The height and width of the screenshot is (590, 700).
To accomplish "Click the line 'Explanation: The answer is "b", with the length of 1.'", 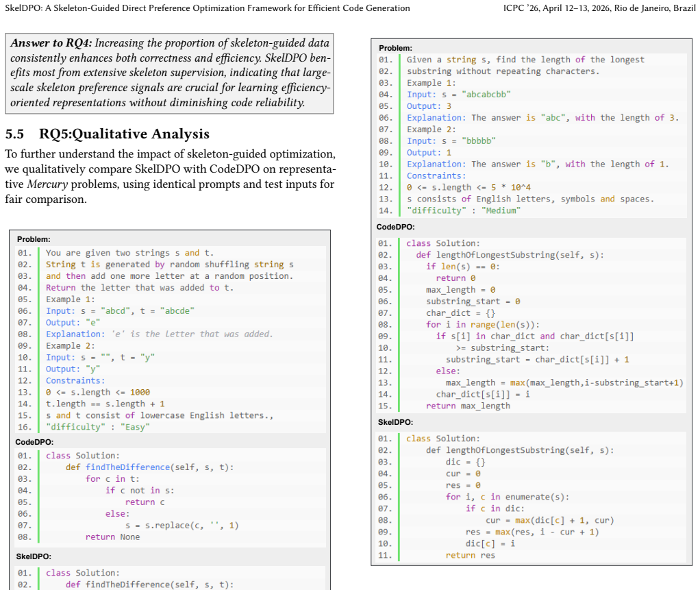I will point(538,164).
